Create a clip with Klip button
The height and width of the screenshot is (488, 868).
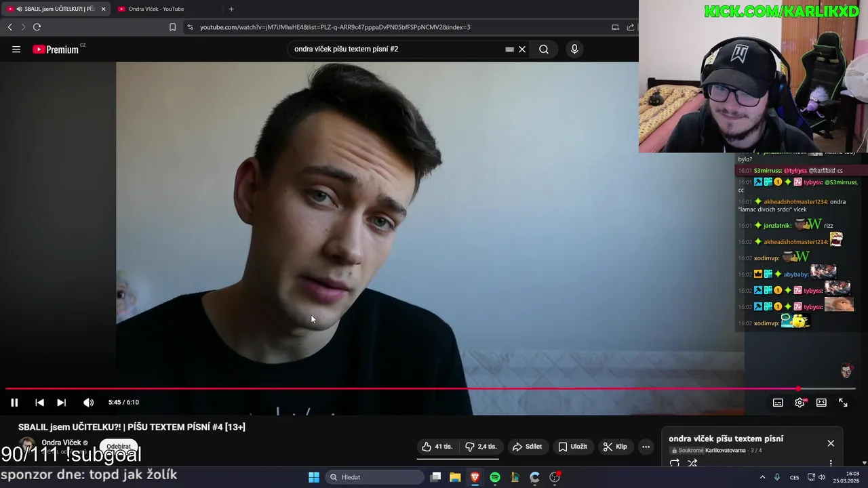(x=614, y=447)
